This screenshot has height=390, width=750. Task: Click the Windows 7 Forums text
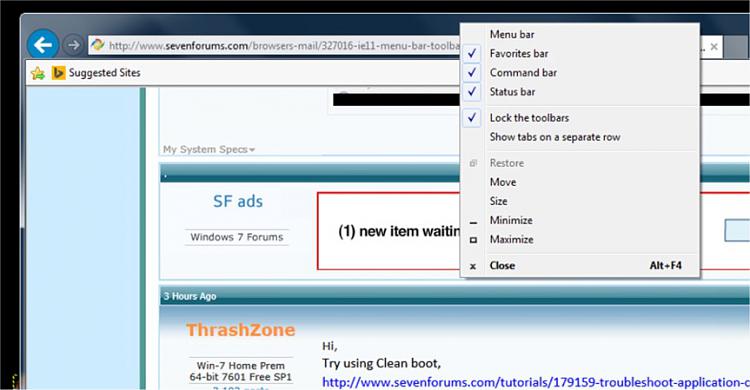[x=237, y=237]
